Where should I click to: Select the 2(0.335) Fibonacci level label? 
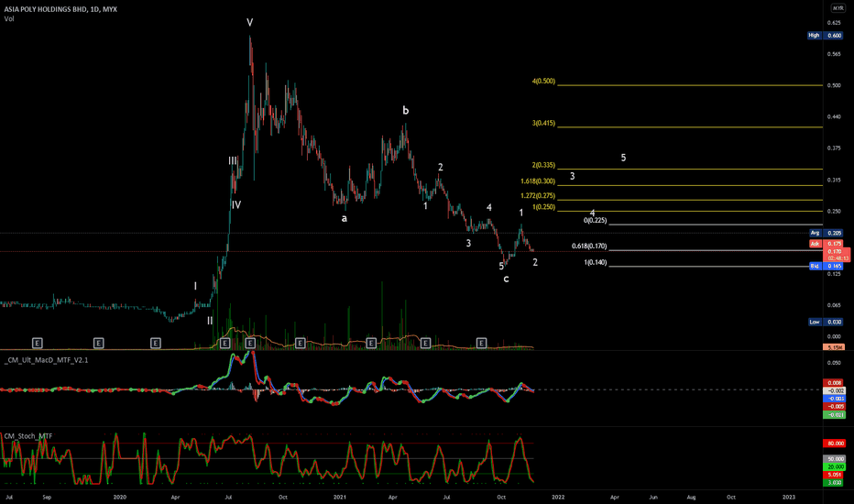(x=543, y=165)
